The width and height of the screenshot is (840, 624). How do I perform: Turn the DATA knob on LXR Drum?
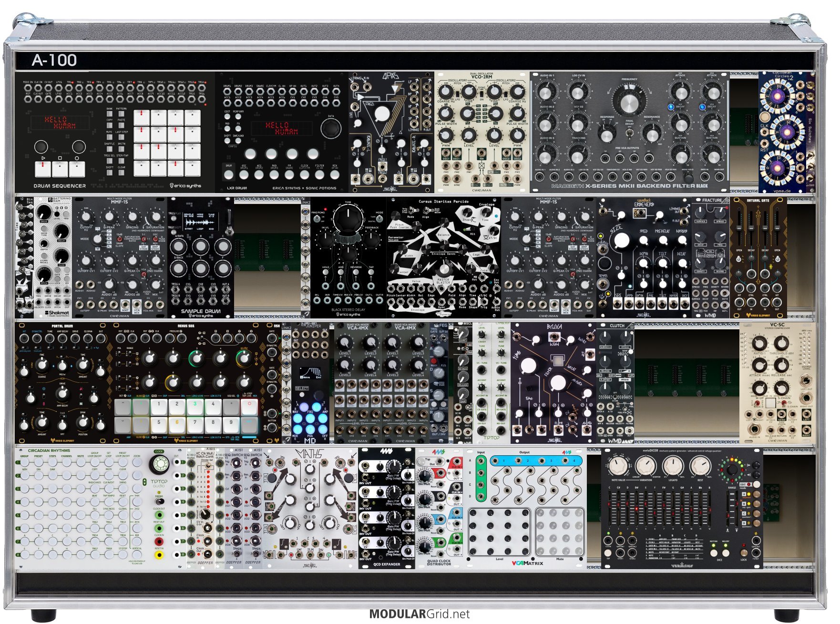tap(330, 128)
